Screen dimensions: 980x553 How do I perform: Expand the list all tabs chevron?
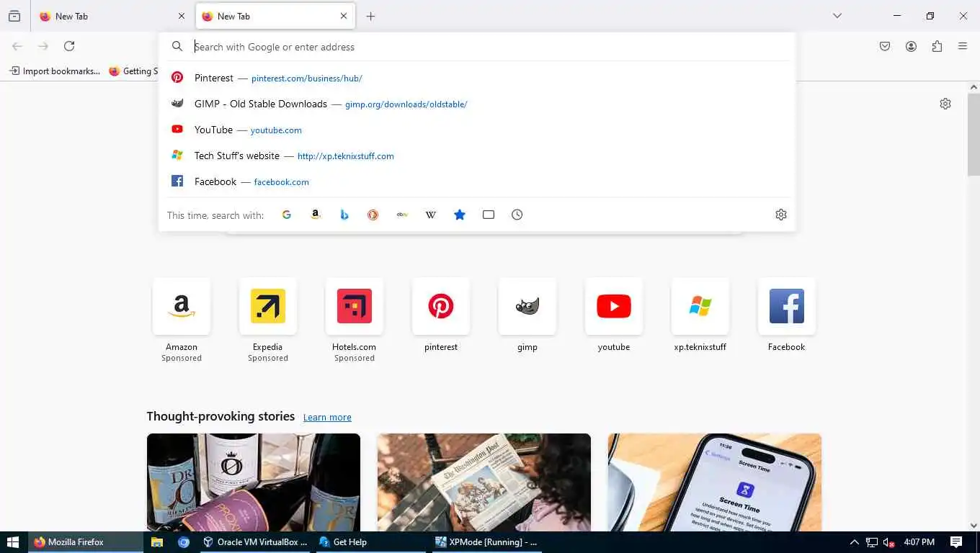837,16
